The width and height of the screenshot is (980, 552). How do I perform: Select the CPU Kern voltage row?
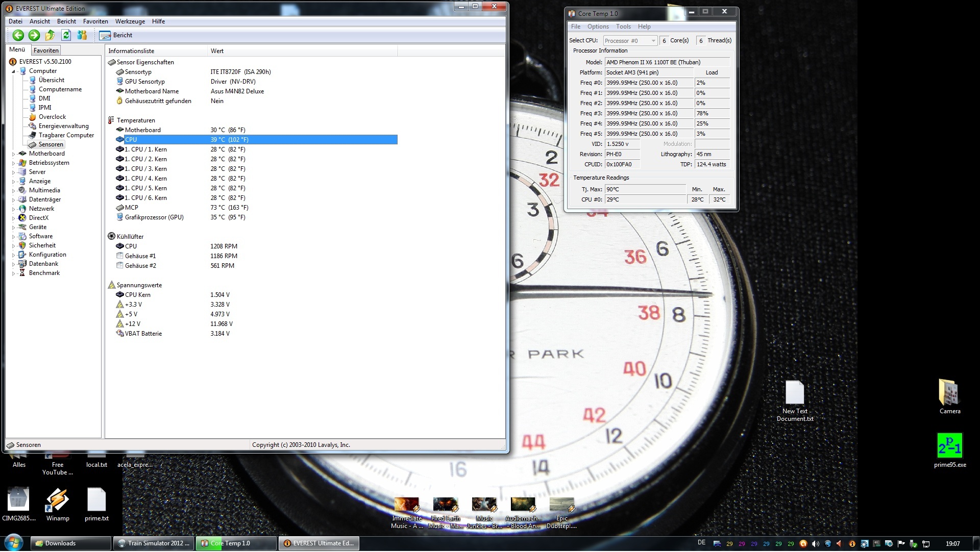[x=257, y=295]
